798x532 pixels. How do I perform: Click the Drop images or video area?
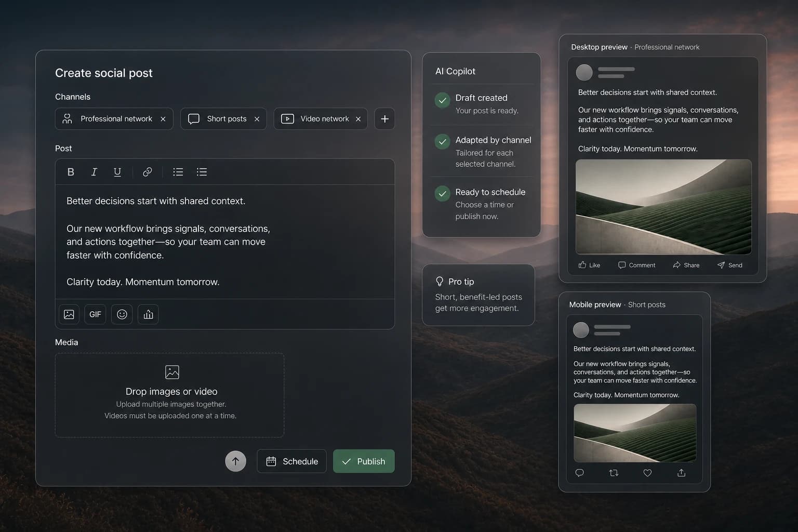click(x=169, y=395)
